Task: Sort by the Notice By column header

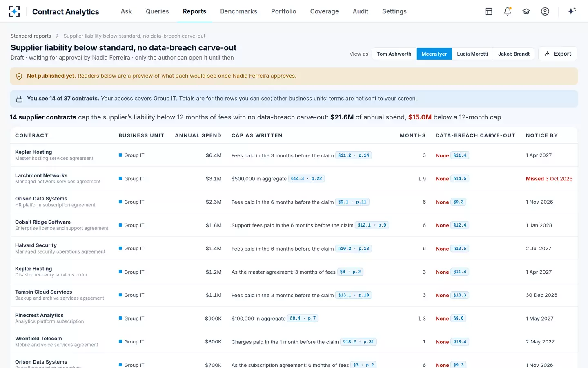Action: 541,135
